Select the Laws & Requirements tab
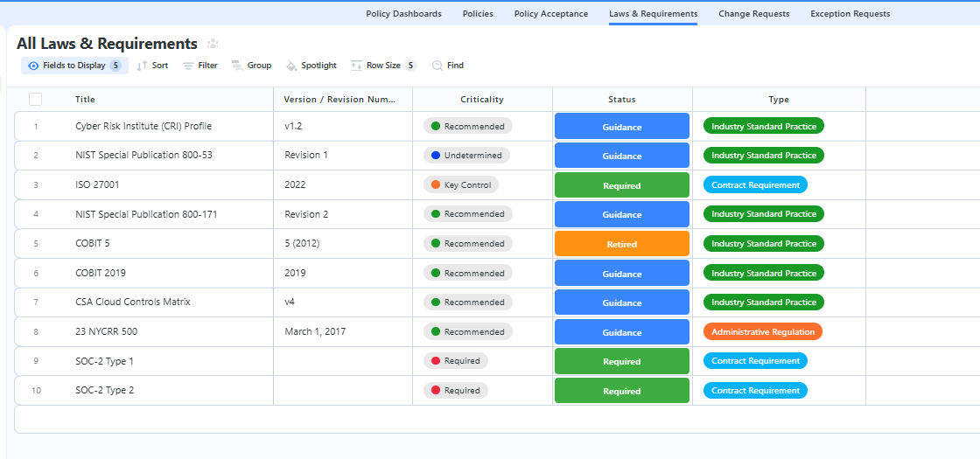The image size is (980, 459). (653, 14)
